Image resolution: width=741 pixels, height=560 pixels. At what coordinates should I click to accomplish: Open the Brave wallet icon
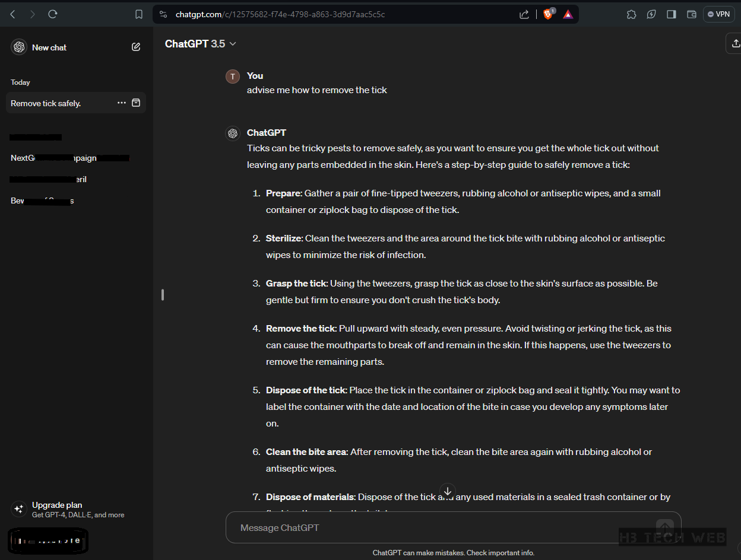point(691,14)
